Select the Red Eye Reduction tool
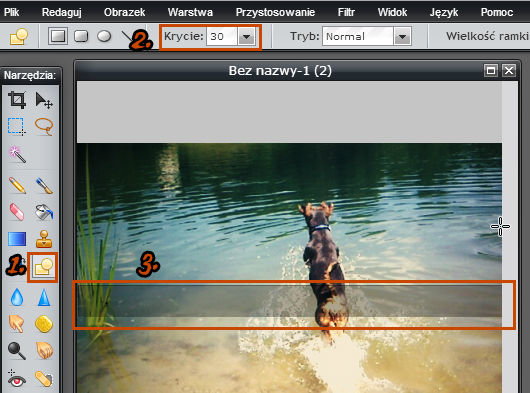The height and width of the screenshot is (393, 530). tap(17, 378)
